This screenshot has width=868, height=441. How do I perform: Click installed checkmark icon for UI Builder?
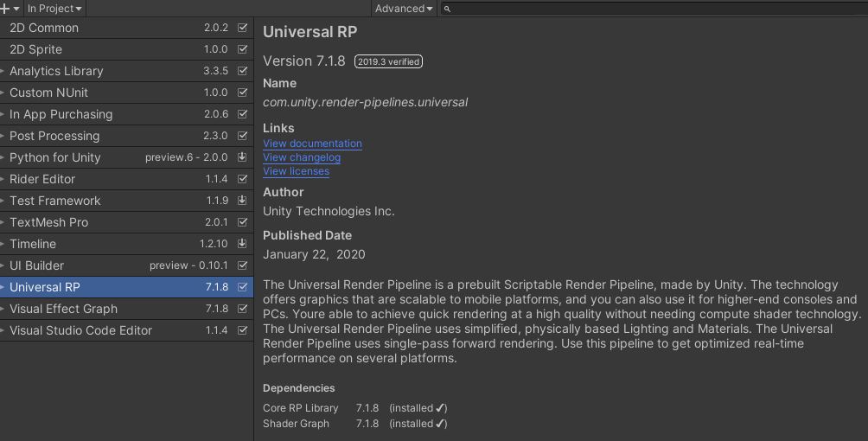point(242,265)
